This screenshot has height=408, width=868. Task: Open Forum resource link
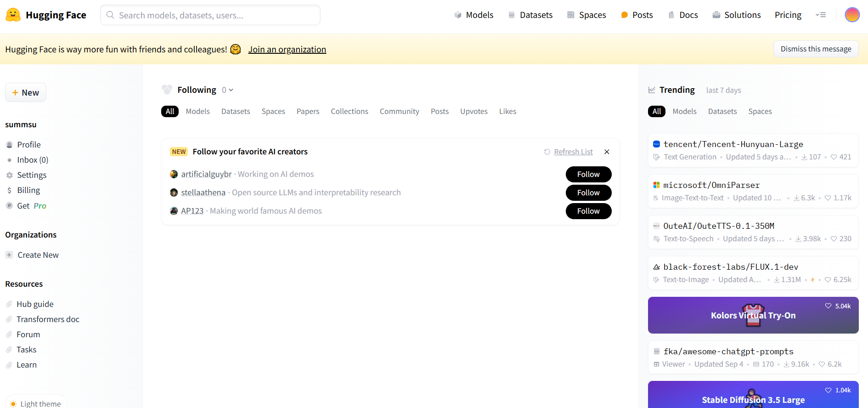(28, 334)
